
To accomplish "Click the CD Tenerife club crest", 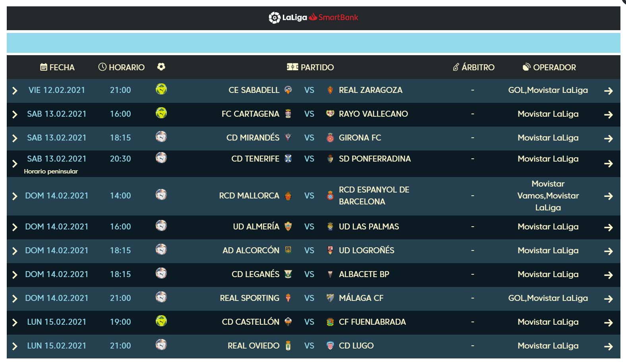I will 288,159.
